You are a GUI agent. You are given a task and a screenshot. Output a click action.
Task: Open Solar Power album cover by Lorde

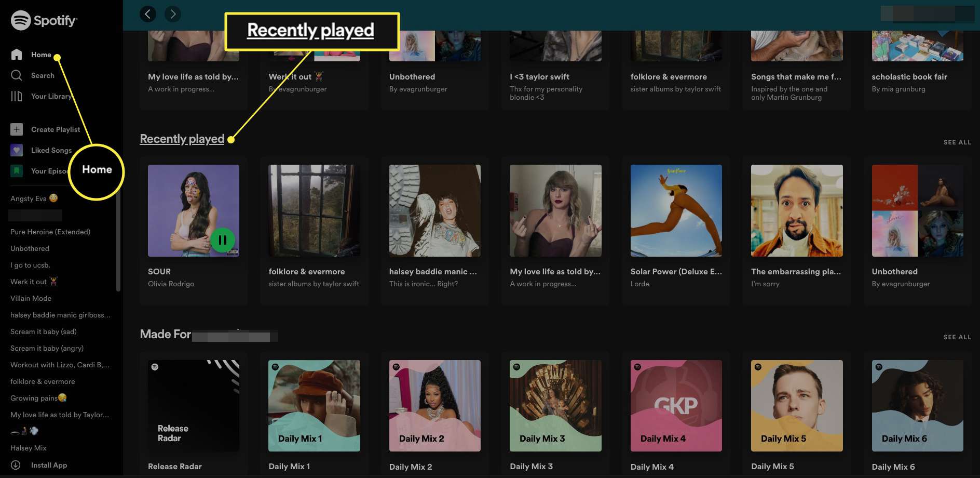pyautogui.click(x=676, y=210)
